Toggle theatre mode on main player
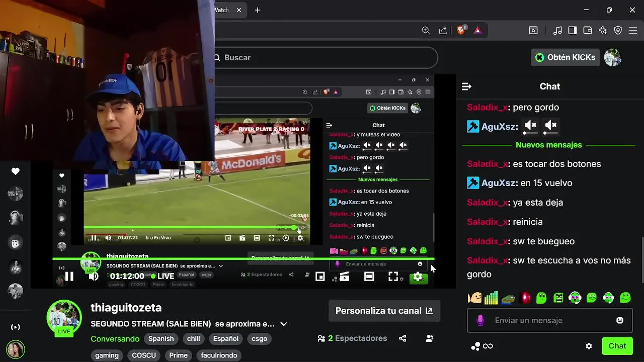Screen dimensions: 644x362 369,277
